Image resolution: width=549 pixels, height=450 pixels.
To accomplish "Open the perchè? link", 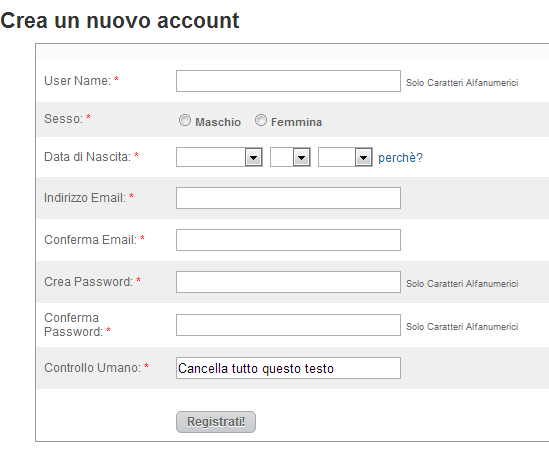I will click(400, 158).
